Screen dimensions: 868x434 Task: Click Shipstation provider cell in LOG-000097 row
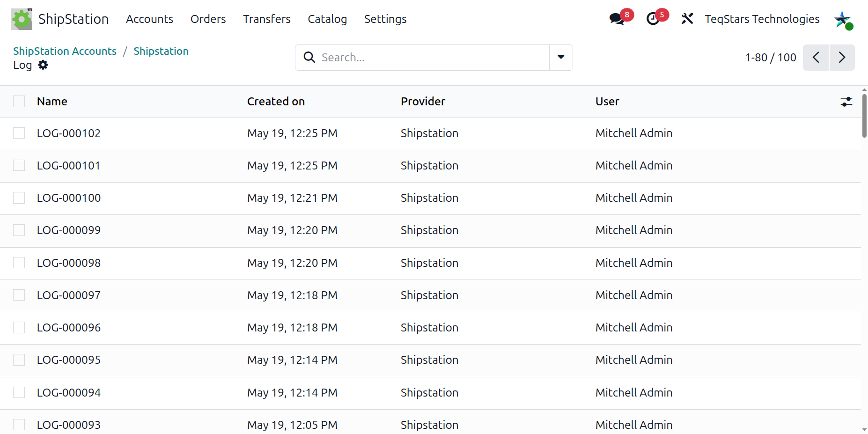click(x=429, y=295)
